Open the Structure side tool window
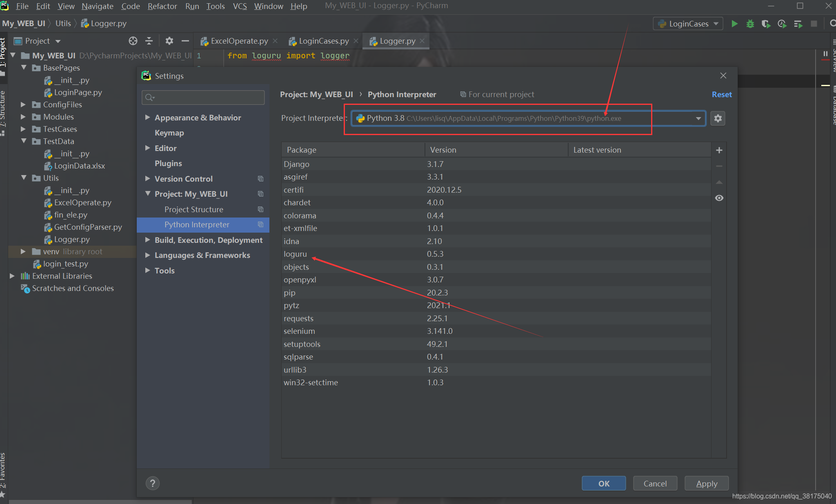The image size is (836, 504). pyautogui.click(x=3, y=113)
